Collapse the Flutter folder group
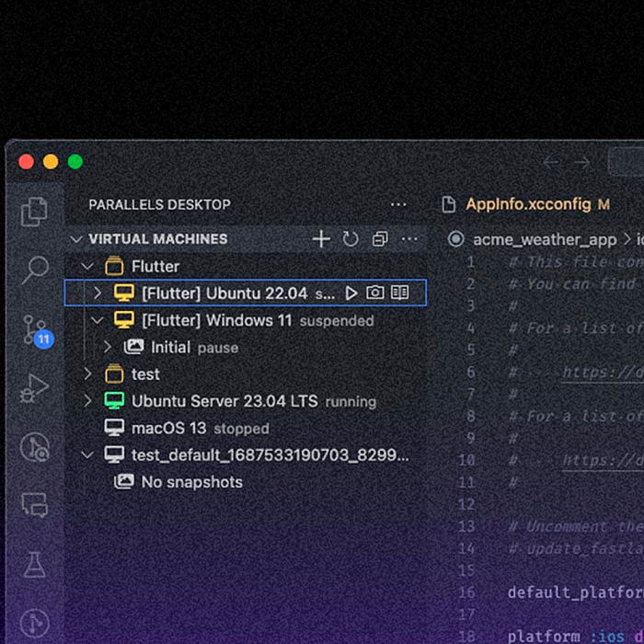The image size is (644, 644). coord(87,267)
